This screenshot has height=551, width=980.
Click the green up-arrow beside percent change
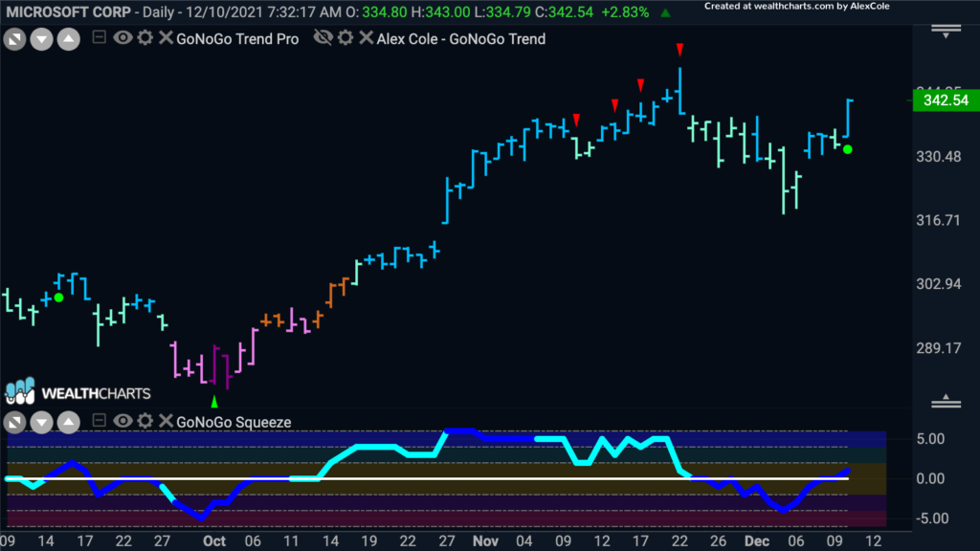click(x=666, y=11)
